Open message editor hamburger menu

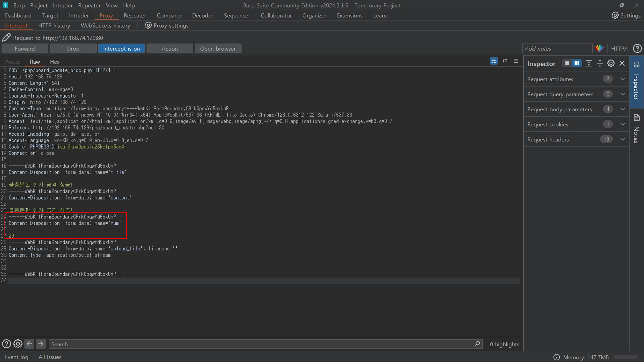click(516, 61)
